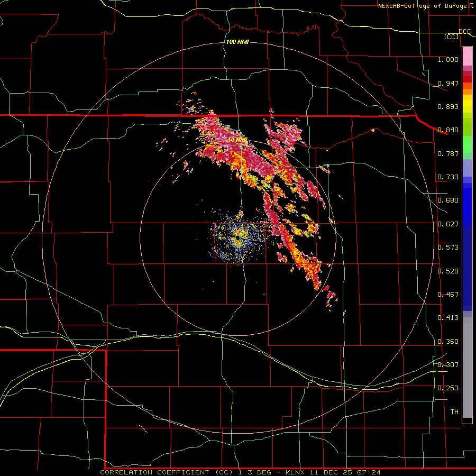Click the 100 NMI range ring label
The width and height of the screenshot is (476, 476).
point(237,42)
